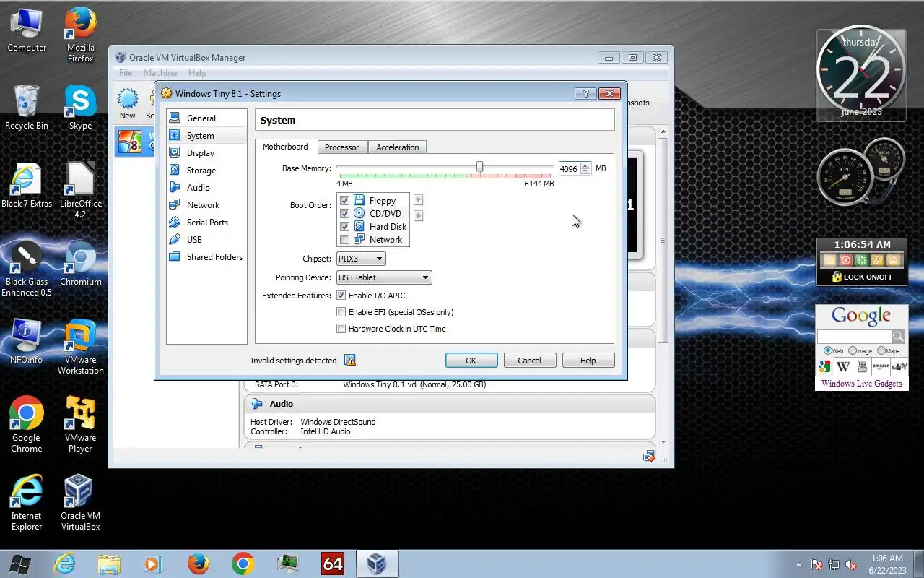Open the Pointing Device dropdown
Screen dimensions: 924x578
(x=384, y=277)
